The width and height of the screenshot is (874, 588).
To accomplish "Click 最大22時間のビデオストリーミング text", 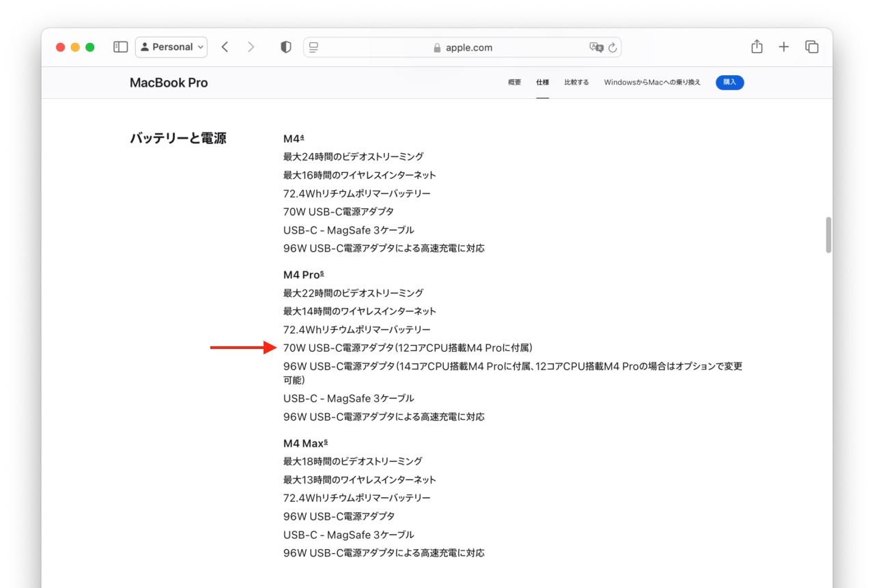I will tap(353, 293).
